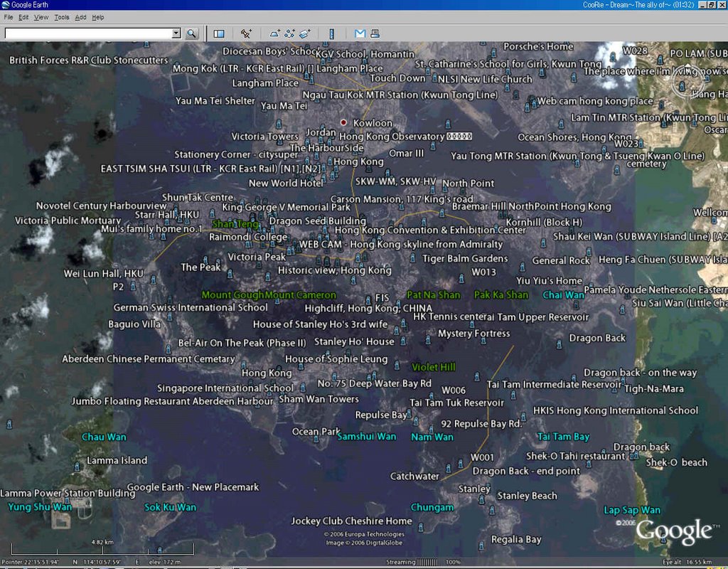Click the Mystery Fortress label

(x=473, y=334)
